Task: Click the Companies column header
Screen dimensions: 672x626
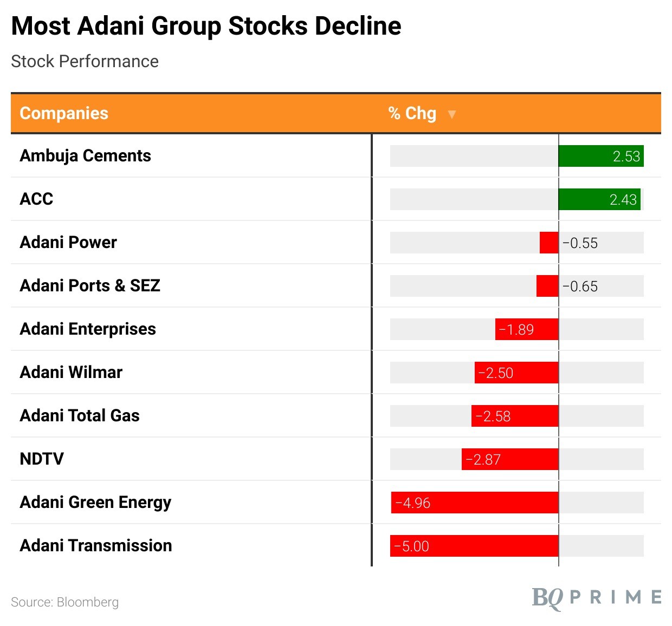Action: click(64, 113)
